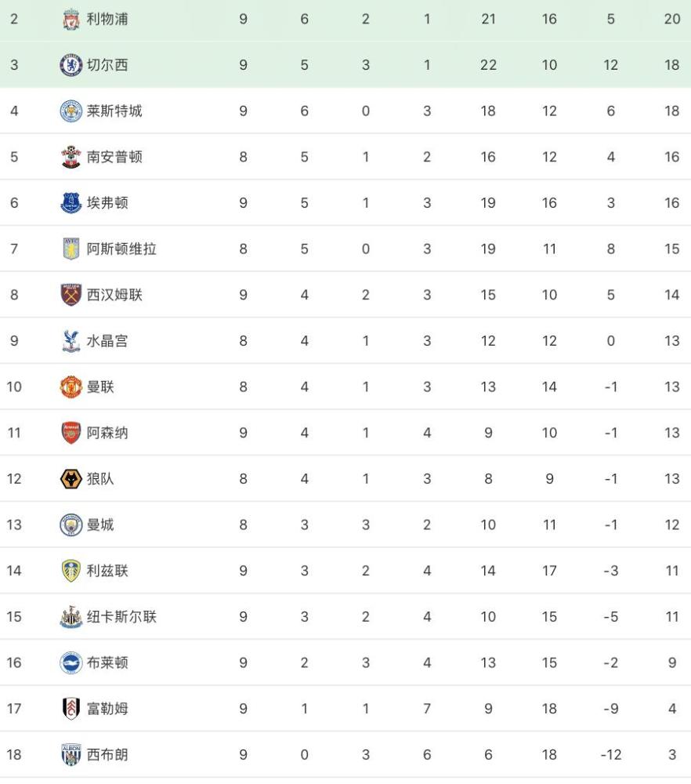Click the Chelsea club crest icon
The image size is (691, 784).
coord(71,65)
